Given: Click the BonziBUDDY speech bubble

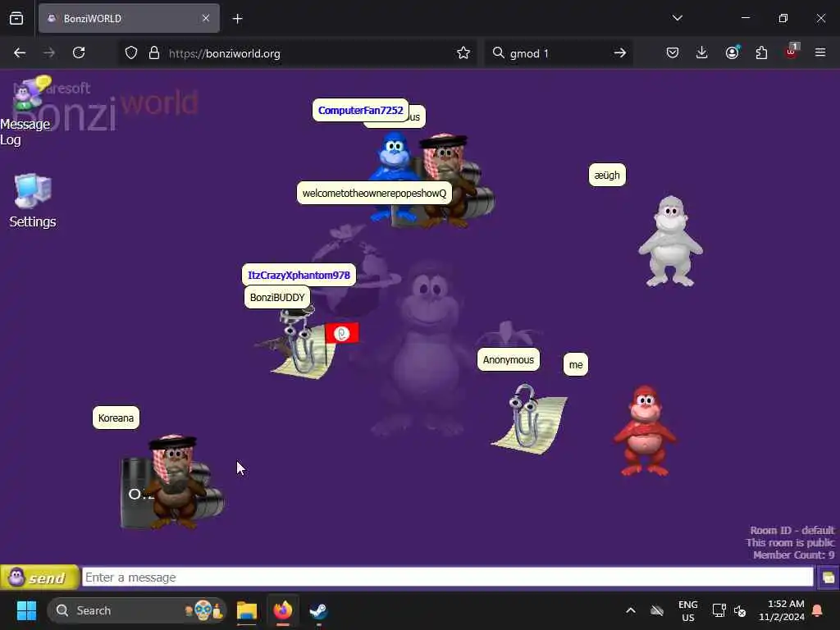Looking at the screenshot, I should point(277,297).
